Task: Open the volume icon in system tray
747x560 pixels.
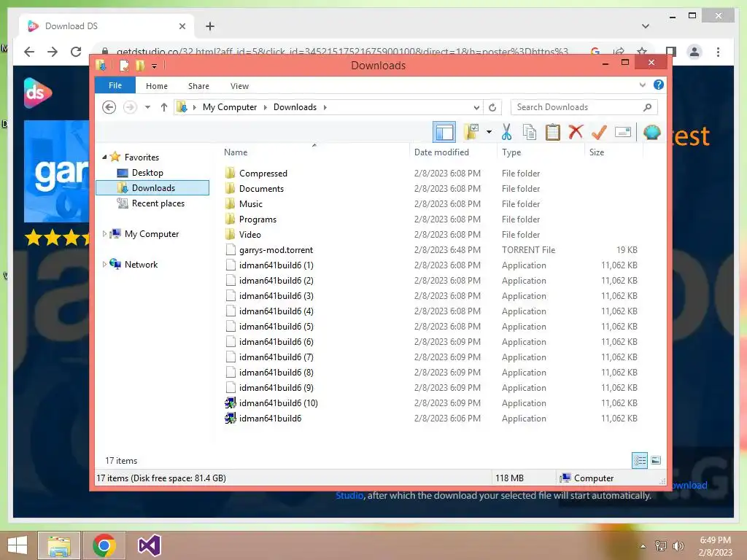Action: 678,545
